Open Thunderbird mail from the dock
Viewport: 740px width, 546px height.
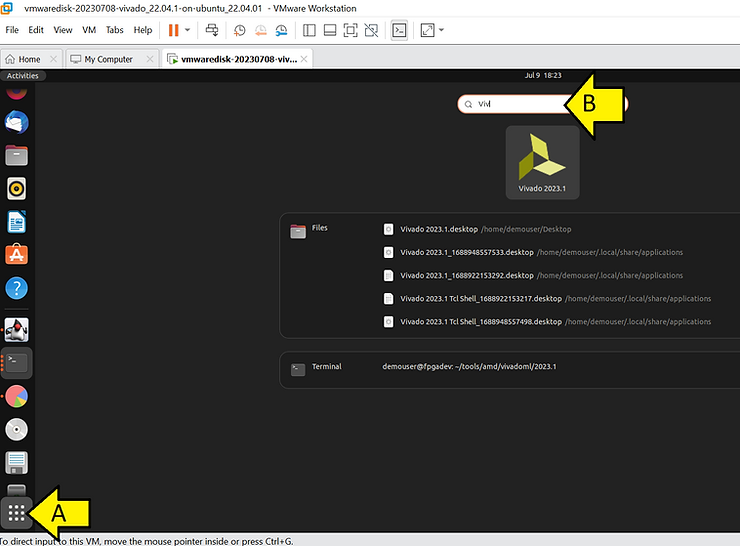click(16, 122)
